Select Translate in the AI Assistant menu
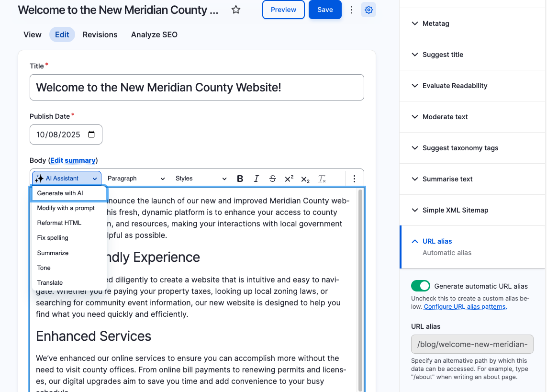 coord(50,283)
